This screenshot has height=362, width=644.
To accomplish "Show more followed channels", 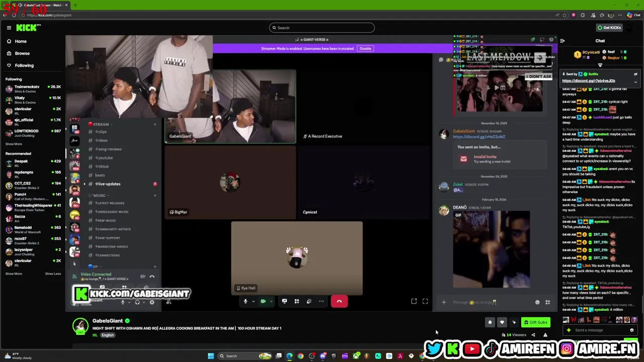I will pos(14,144).
